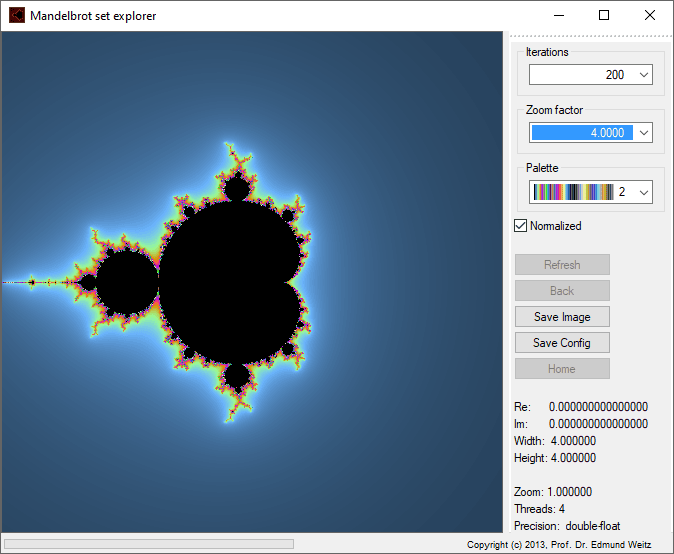Click the Save Image button
This screenshot has height=554, width=674.
point(562,317)
